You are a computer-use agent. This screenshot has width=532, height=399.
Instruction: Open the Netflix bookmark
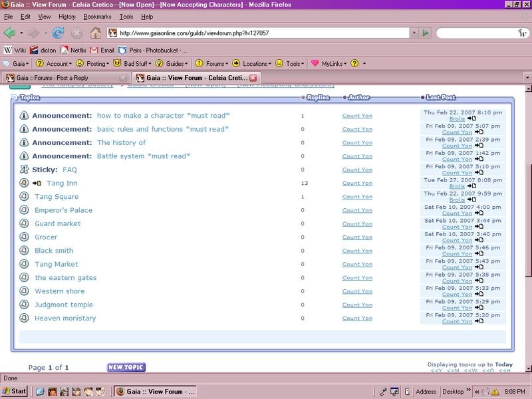click(x=73, y=51)
